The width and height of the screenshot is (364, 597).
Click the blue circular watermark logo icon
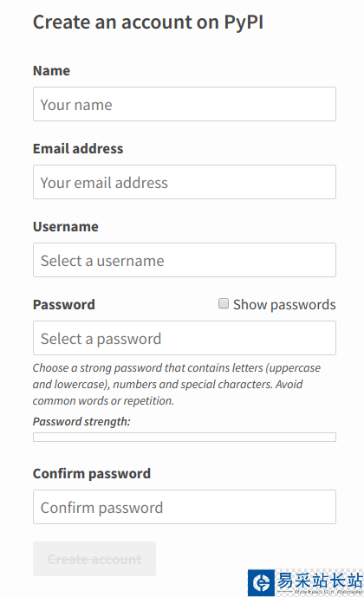click(x=261, y=582)
